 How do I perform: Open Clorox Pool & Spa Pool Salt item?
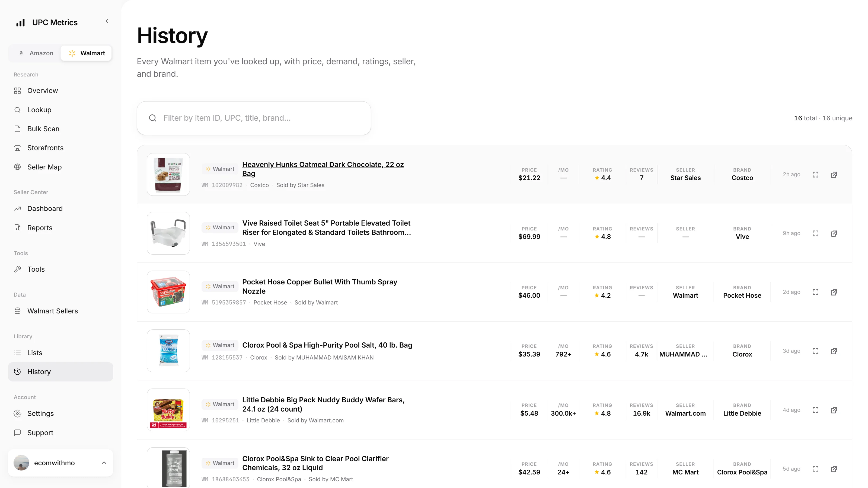327,345
